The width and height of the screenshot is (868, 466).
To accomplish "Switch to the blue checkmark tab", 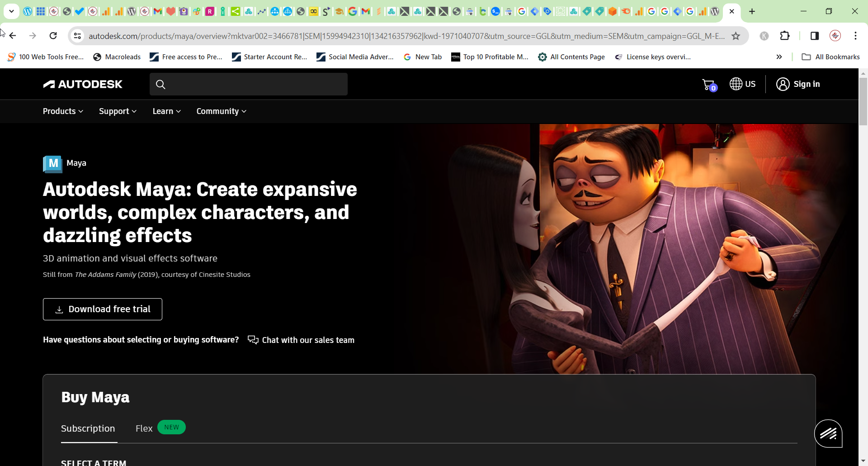I will (80, 11).
